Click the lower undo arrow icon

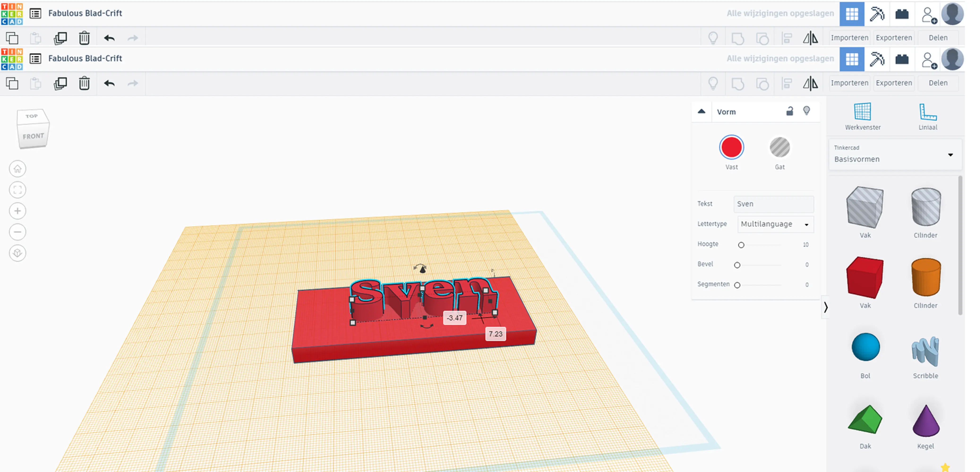(109, 83)
